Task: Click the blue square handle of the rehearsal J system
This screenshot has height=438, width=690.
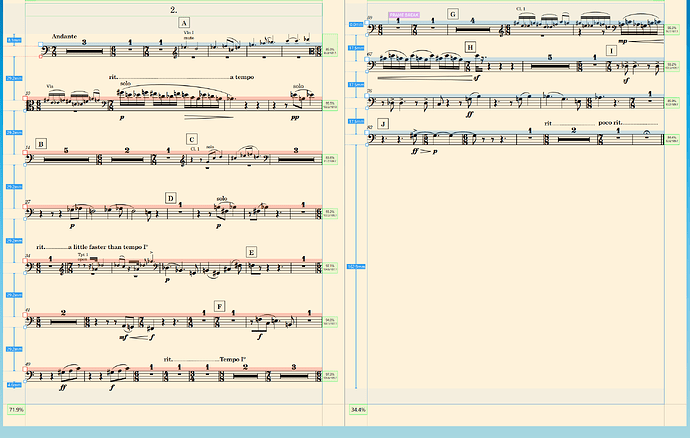Action: [x=367, y=133]
